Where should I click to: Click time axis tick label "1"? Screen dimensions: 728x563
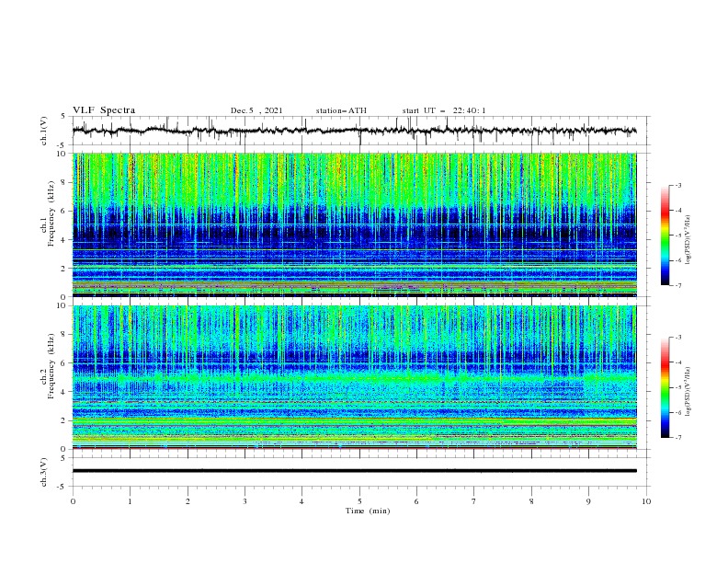click(131, 501)
